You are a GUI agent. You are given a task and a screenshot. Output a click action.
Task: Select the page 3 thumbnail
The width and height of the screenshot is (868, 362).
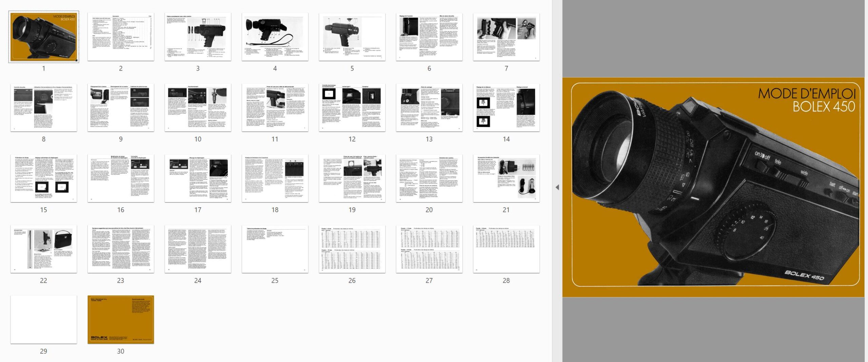tap(198, 37)
